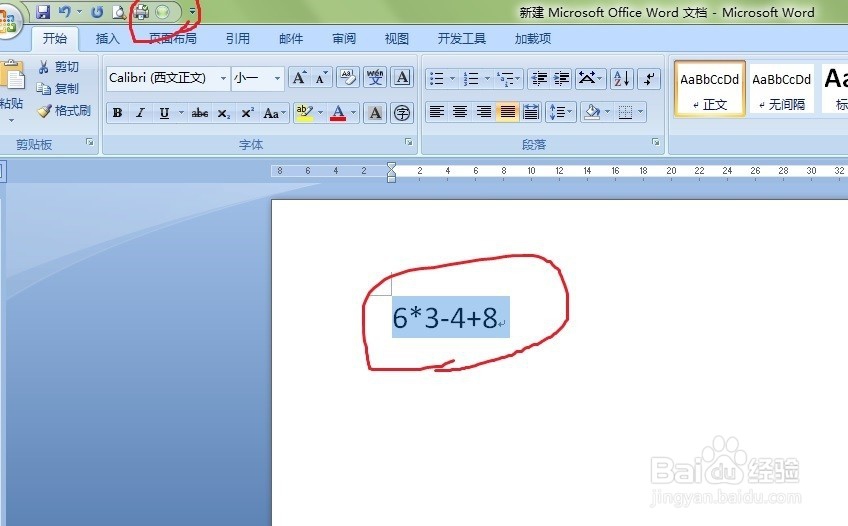Click the enclosed character 字 icon
The image size is (848, 526).
[x=401, y=113]
